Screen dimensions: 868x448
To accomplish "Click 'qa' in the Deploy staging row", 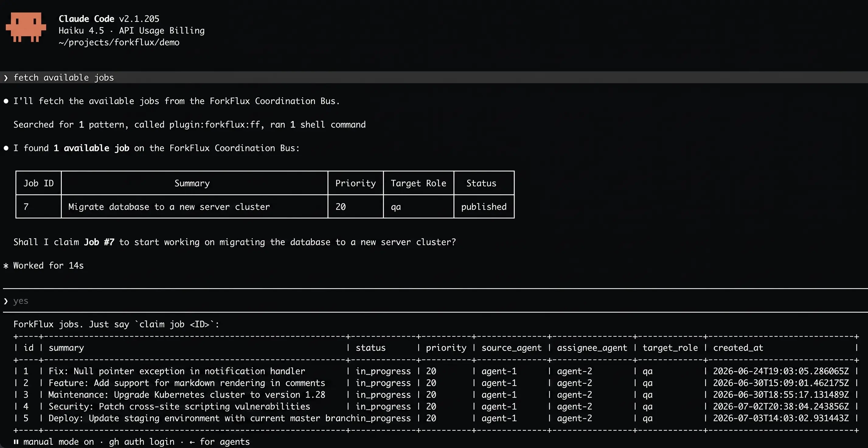I will (x=648, y=418).
